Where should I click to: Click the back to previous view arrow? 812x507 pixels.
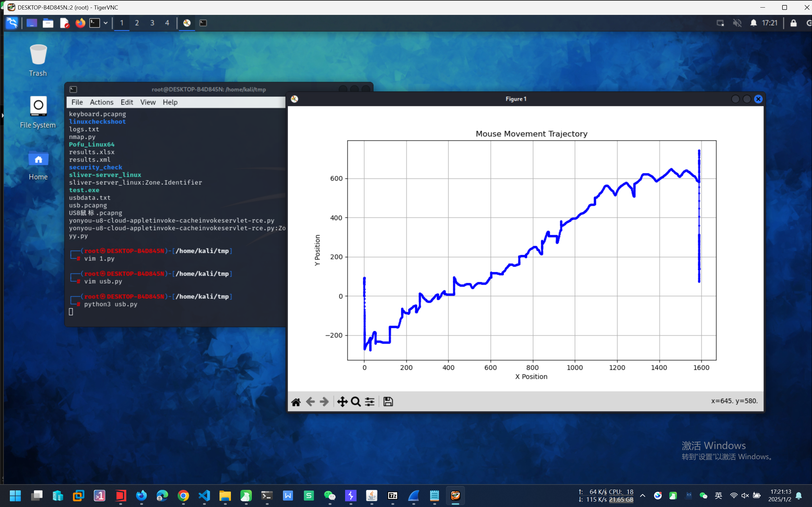[310, 402]
